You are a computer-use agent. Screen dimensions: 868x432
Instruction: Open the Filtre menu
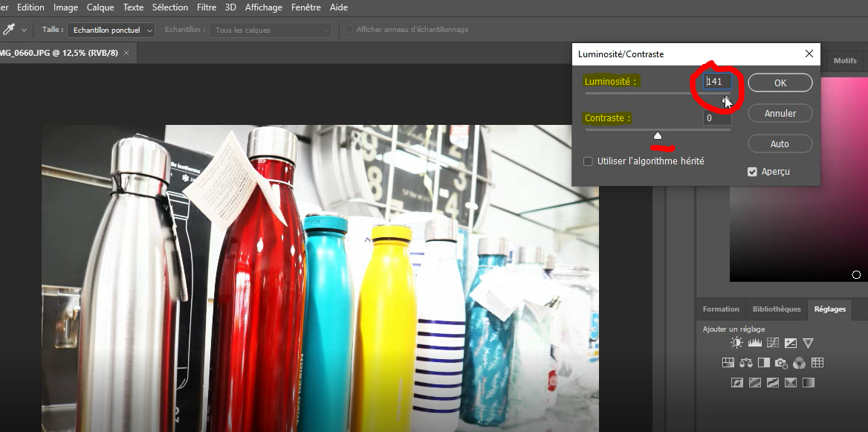[207, 7]
